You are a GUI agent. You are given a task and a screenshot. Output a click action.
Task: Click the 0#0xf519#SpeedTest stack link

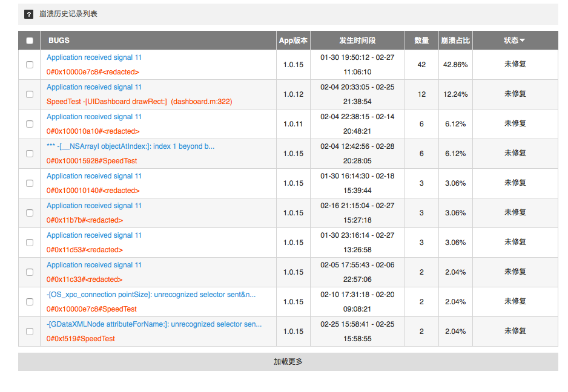coord(81,339)
